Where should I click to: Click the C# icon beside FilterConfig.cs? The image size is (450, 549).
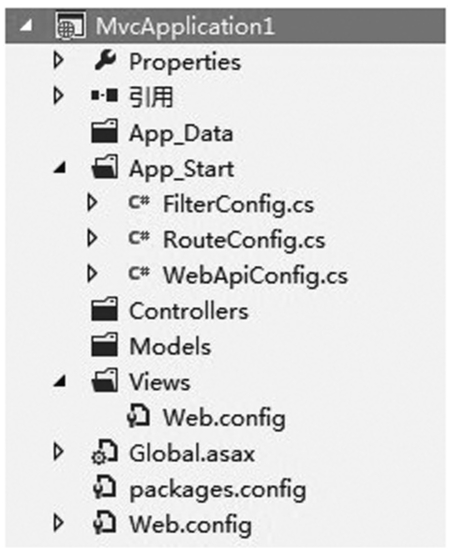pos(139,202)
